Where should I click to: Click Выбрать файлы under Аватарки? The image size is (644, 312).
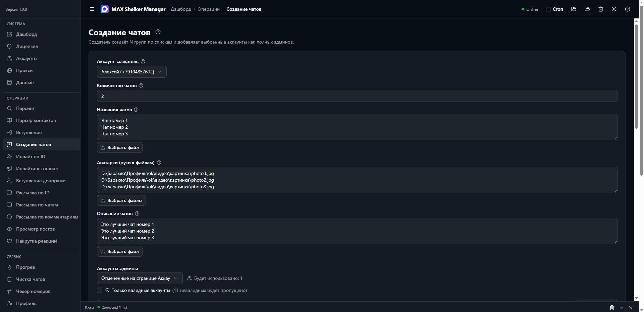121,200
